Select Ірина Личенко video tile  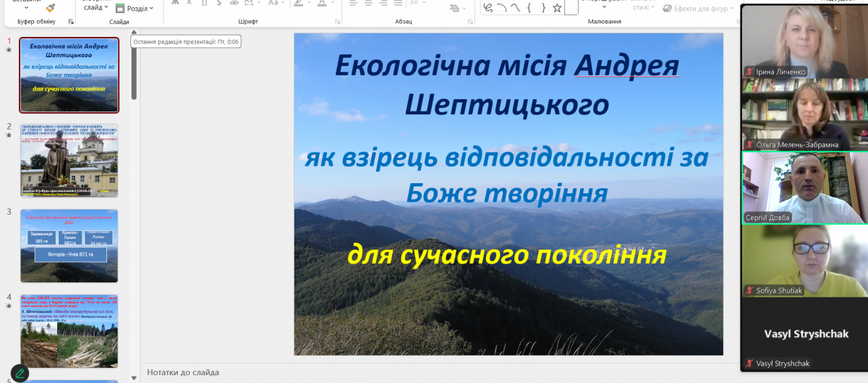pyautogui.click(x=805, y=41)
